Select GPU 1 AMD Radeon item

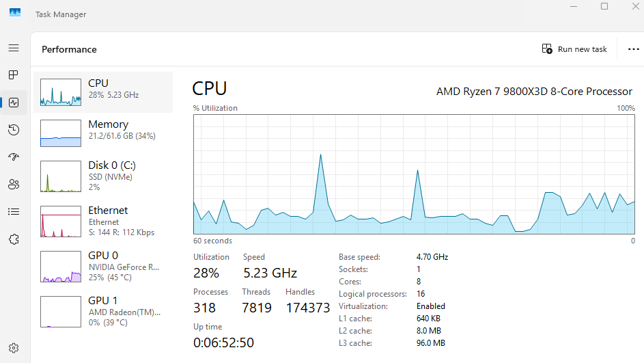click(103, 310)
